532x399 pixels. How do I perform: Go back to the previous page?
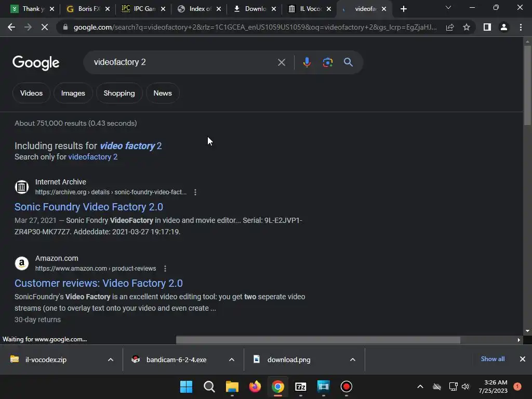click(x=11, y=27)
